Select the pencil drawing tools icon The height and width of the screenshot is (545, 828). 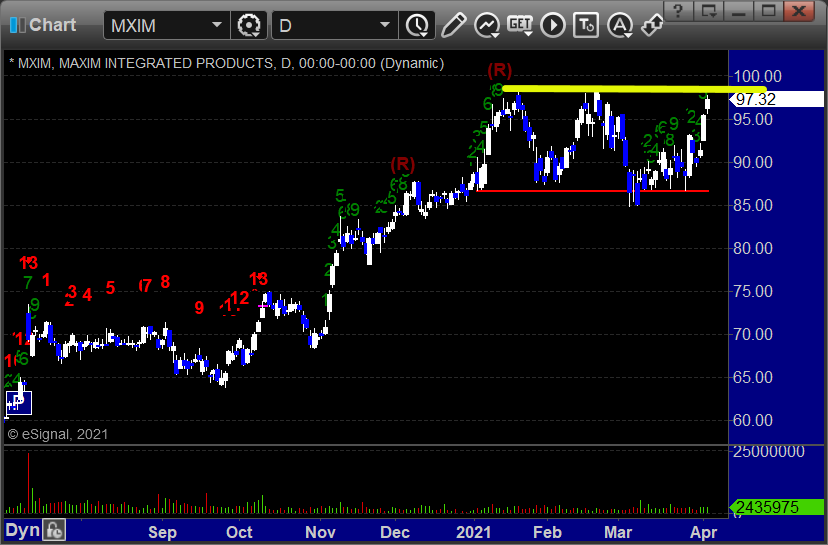[453, 25]
